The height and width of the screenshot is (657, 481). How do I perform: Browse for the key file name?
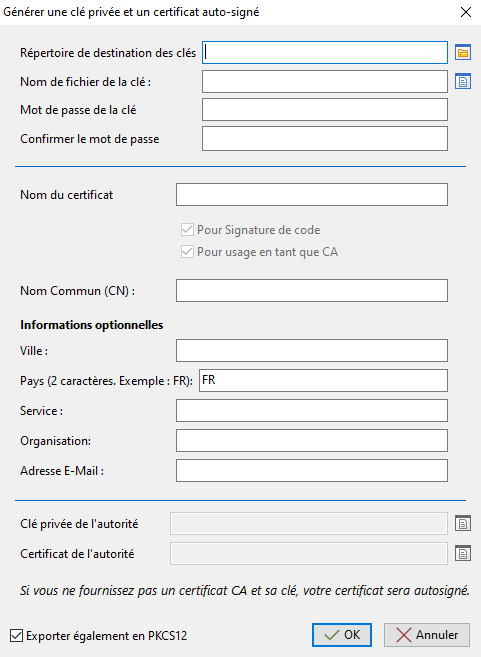[x=463, y=81]
